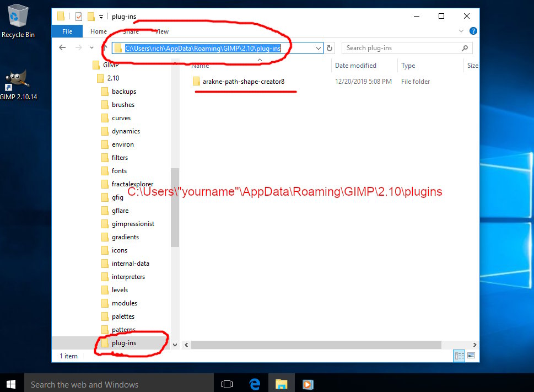Click the New folder quick access icon
Viewport: 534px width, 392px height.
click(91, 16)
